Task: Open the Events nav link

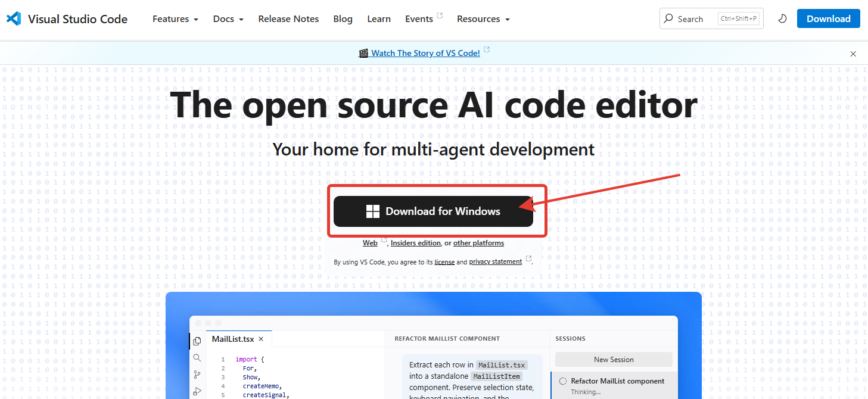Action: click(x=419, y=19)
